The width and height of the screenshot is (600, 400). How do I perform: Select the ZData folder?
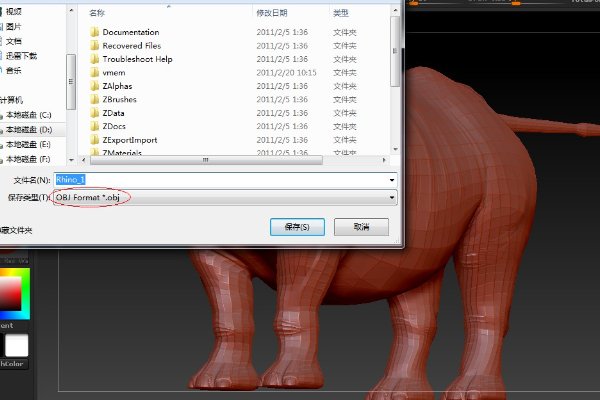click(x=113, y=113)
